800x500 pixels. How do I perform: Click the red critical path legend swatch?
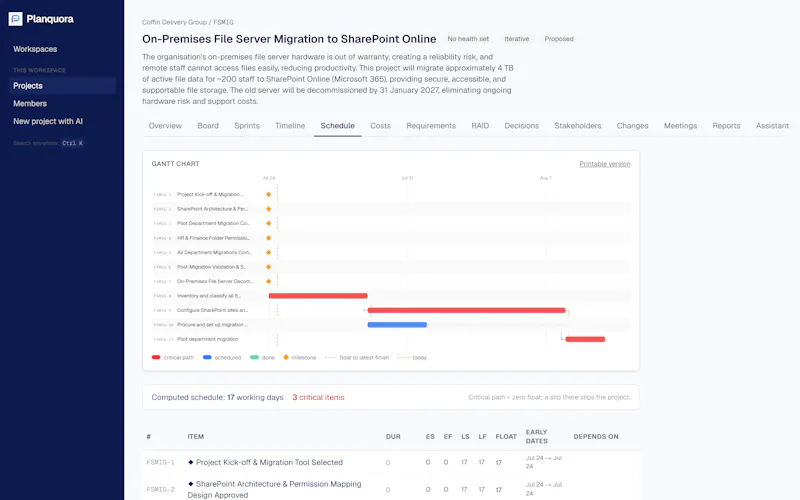pos(156,357)
